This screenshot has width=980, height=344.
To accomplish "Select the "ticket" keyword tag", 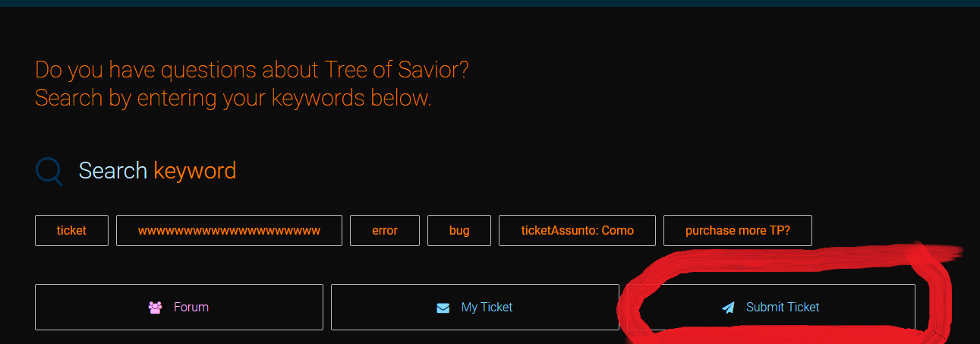I will [x=71, y=231].
